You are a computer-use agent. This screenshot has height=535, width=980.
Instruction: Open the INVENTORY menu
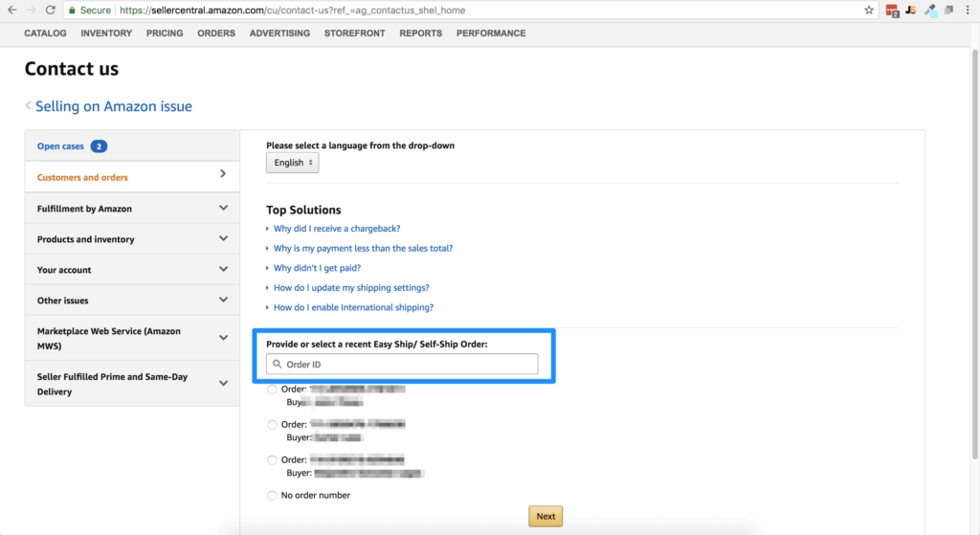[106, 33]
